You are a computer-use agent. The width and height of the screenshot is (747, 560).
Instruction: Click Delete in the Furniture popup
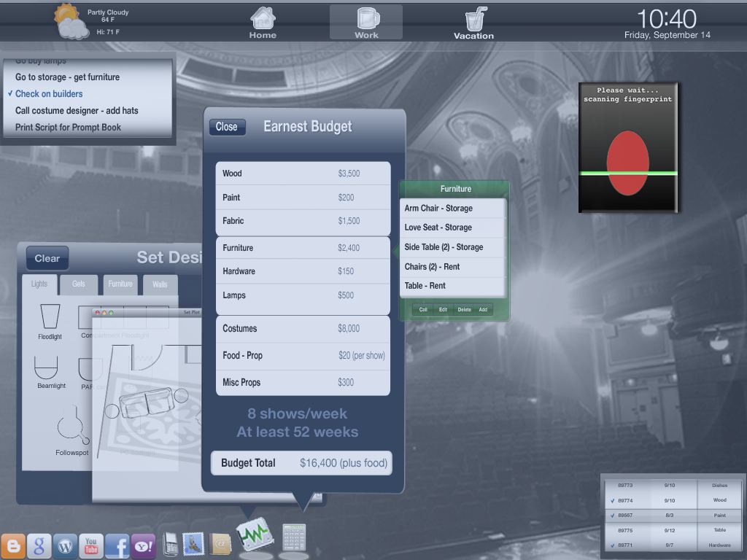464,309
